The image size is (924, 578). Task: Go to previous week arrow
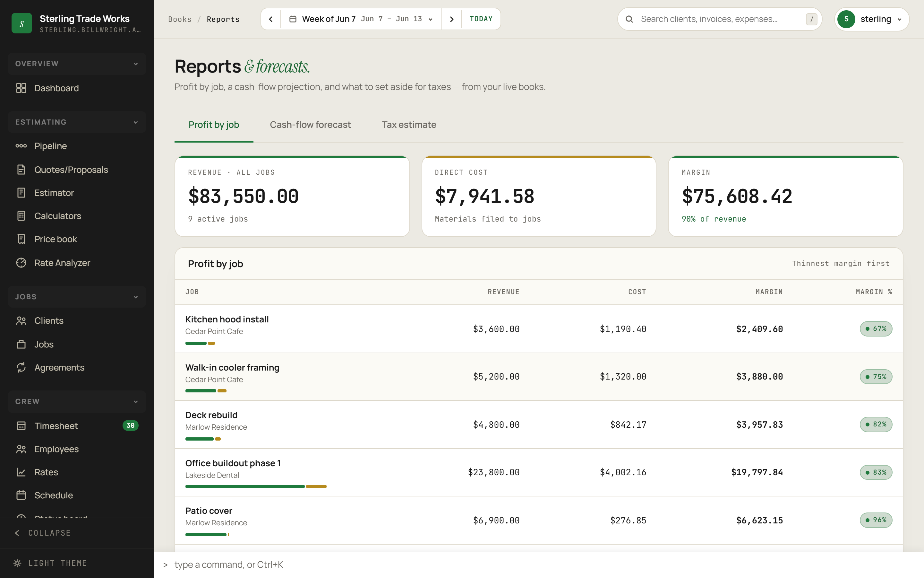[x=271, y=19]
